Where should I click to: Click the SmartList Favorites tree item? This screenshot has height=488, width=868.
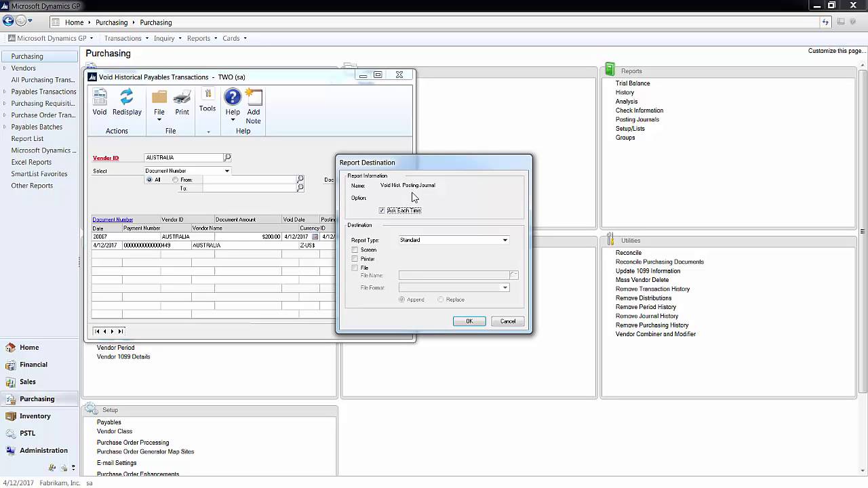39,174
